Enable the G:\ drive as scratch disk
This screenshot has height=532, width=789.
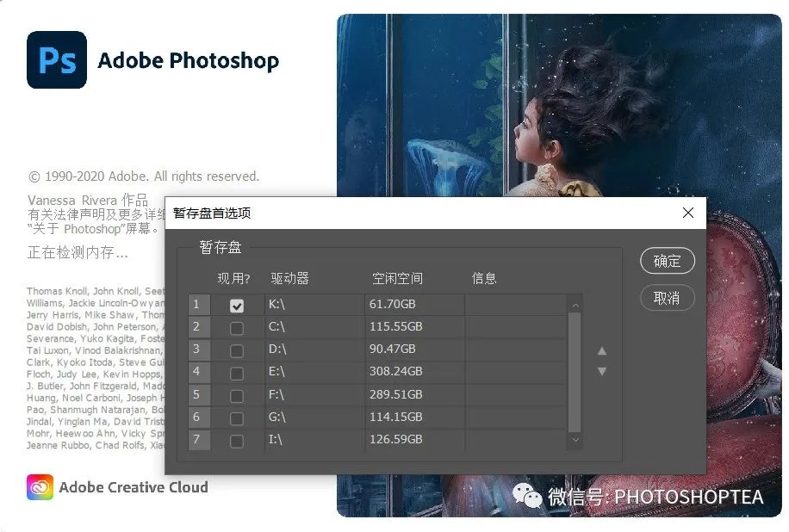[x=237, y=418]
